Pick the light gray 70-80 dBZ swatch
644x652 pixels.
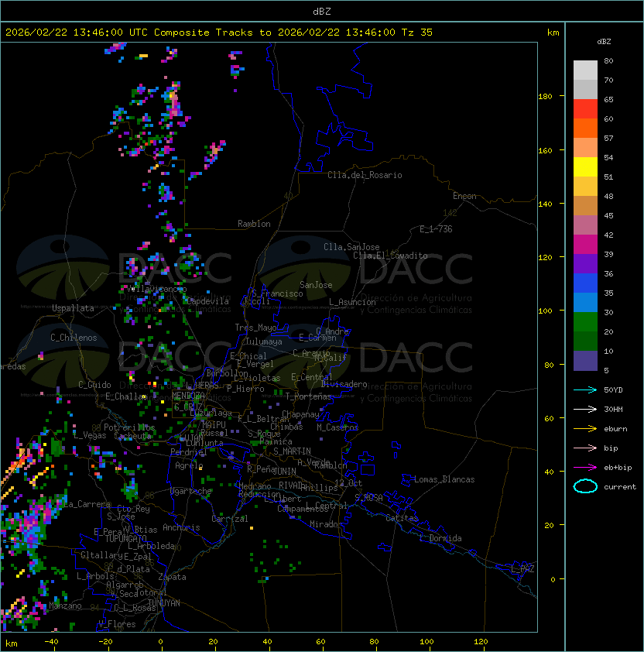585,70
